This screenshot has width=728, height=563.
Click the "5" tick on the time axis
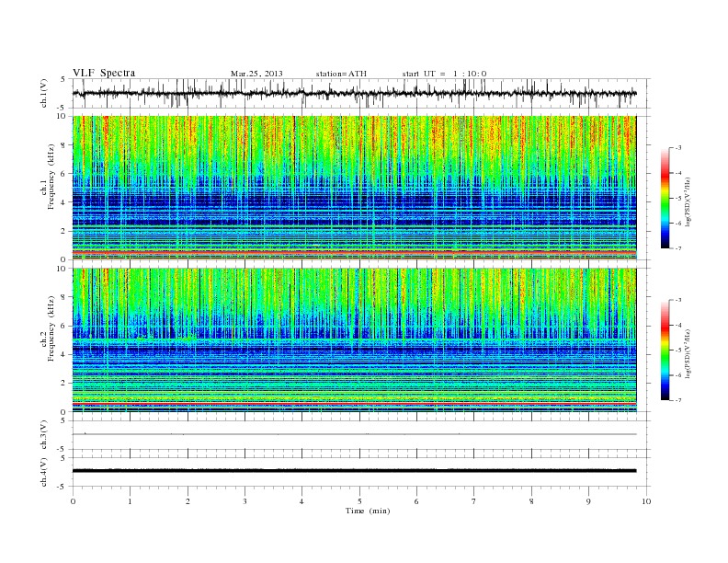(x=359, y=501)
